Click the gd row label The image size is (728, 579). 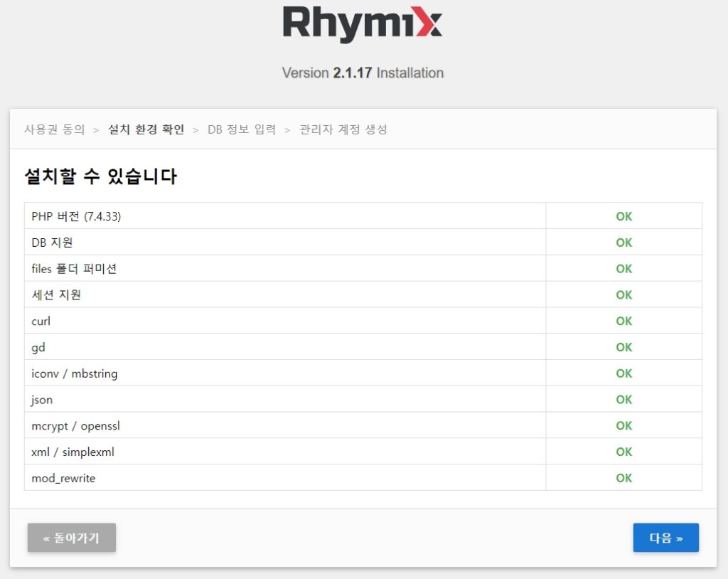38,348
